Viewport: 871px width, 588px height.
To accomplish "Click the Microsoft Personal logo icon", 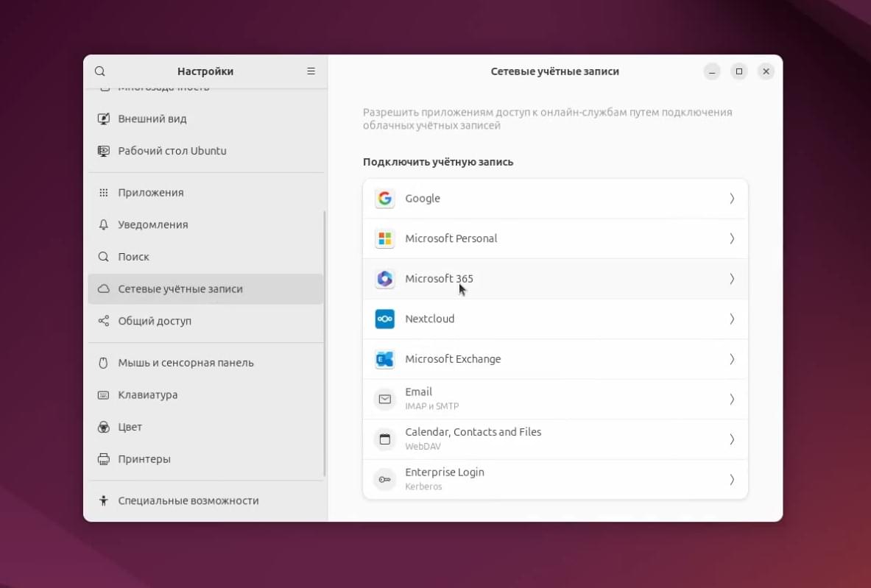I will pyautogui.click(x=385, y=238).
